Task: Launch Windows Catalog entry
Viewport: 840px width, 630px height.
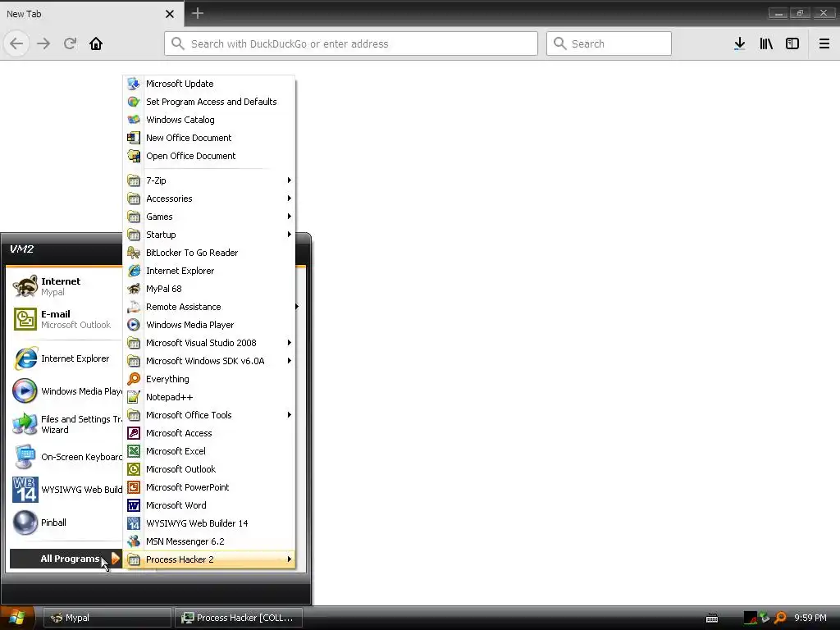Action: (209, 120)
